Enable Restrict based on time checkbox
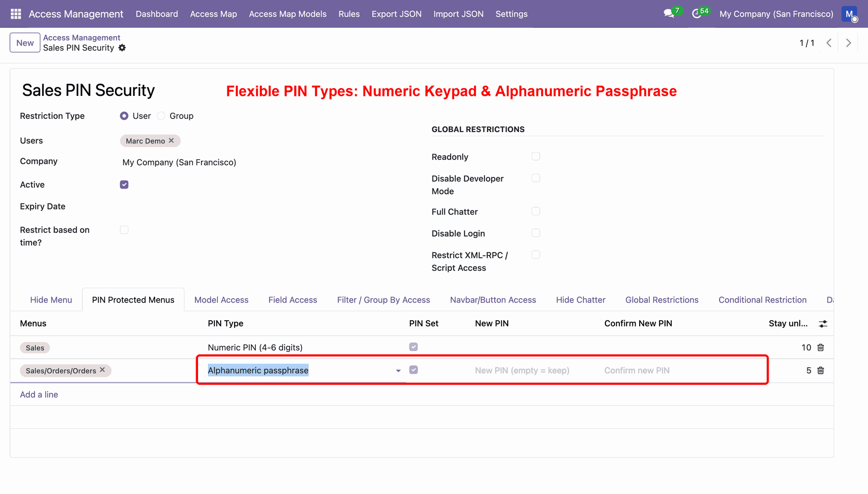This screenshot has height=494, width=868. [124, 230]
